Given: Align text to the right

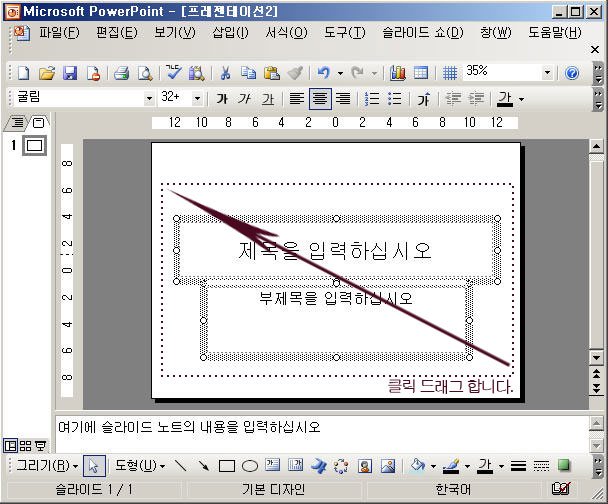Looking at the screenshot, I should 343,99.
